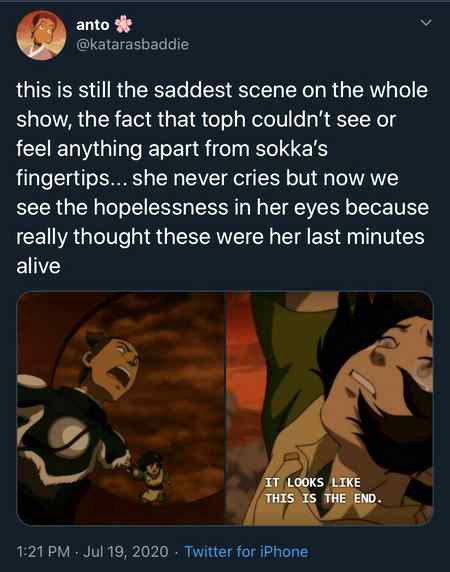Click the 1:21 PM timestamp
This screenshot has height=572, width=450.
click(43, 552)
